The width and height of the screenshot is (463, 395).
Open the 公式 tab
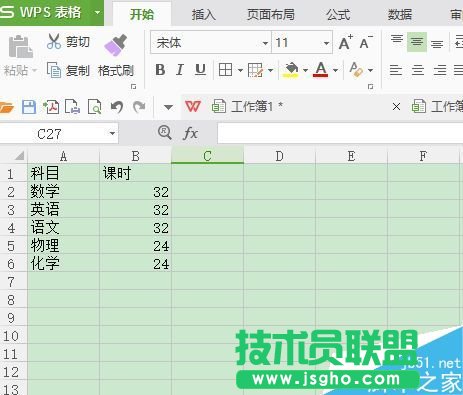[x=338, y=15]
